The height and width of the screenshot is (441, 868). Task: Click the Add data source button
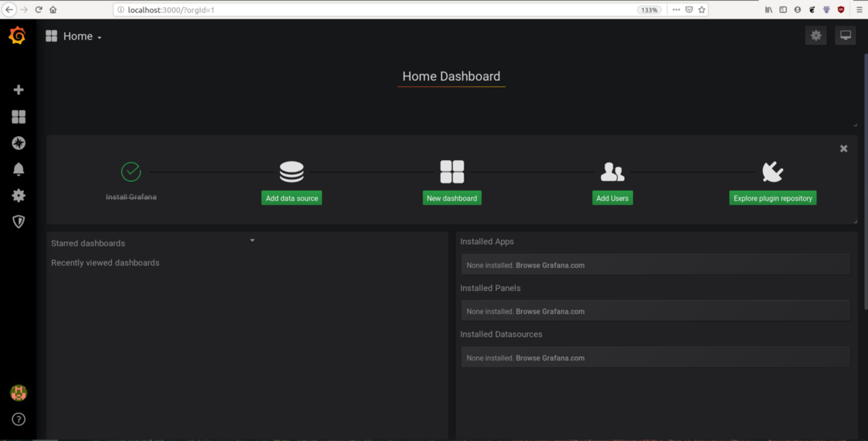tap(292, 198)
